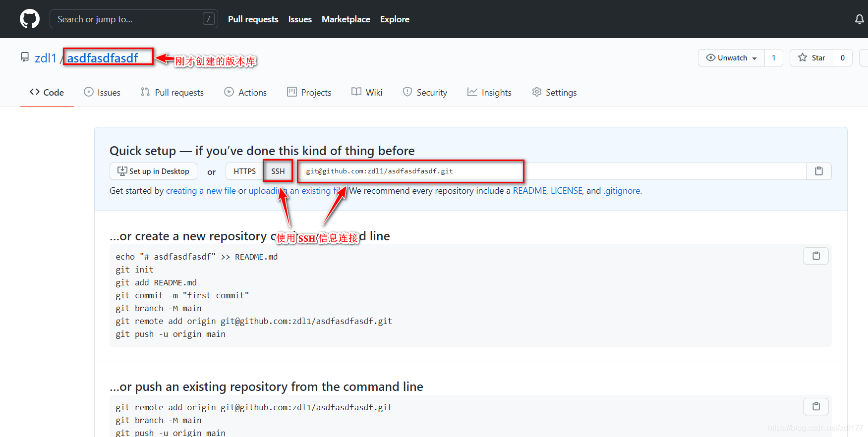Screen dimensions: 868x437
Task: Click the Star button label
Action: click(818, 58)
